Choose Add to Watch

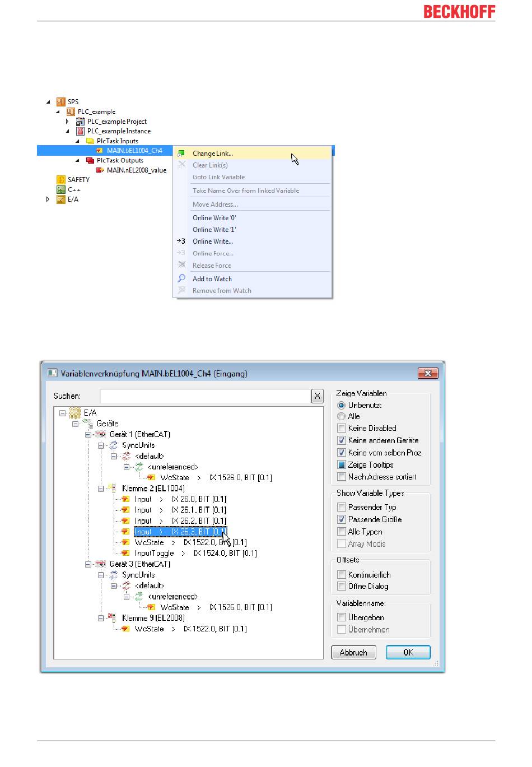(x=253, y=278)
